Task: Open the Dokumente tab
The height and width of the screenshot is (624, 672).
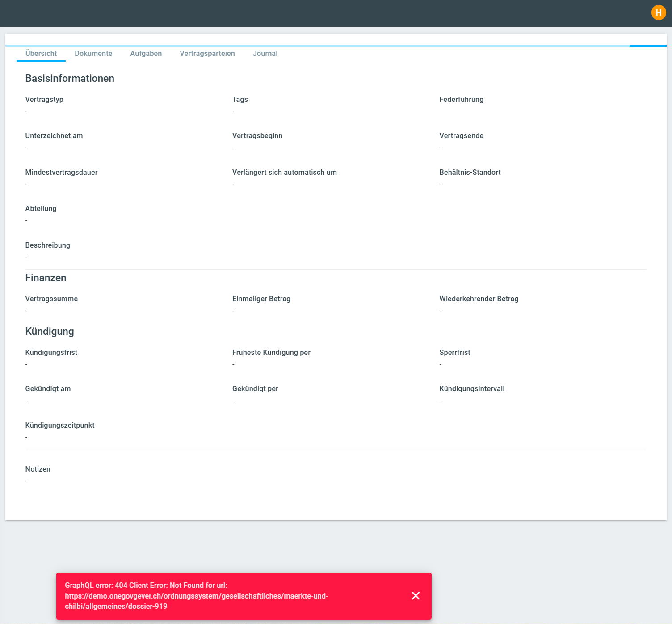Action: [x=93, y=53]
